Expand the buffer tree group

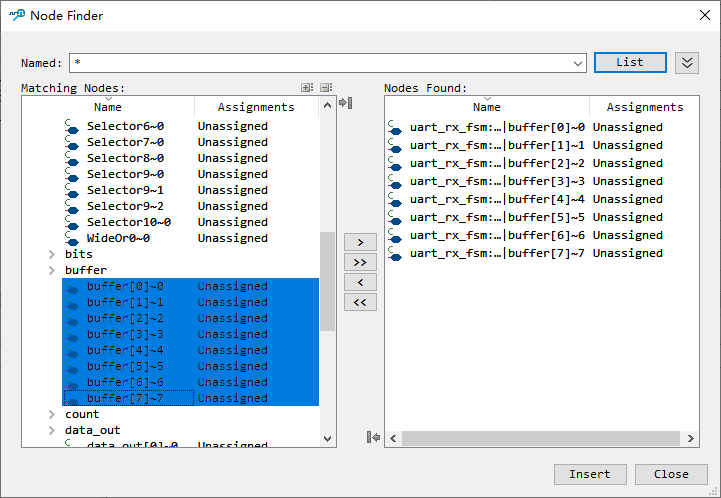pyautogui.click(x=52, y=270)
